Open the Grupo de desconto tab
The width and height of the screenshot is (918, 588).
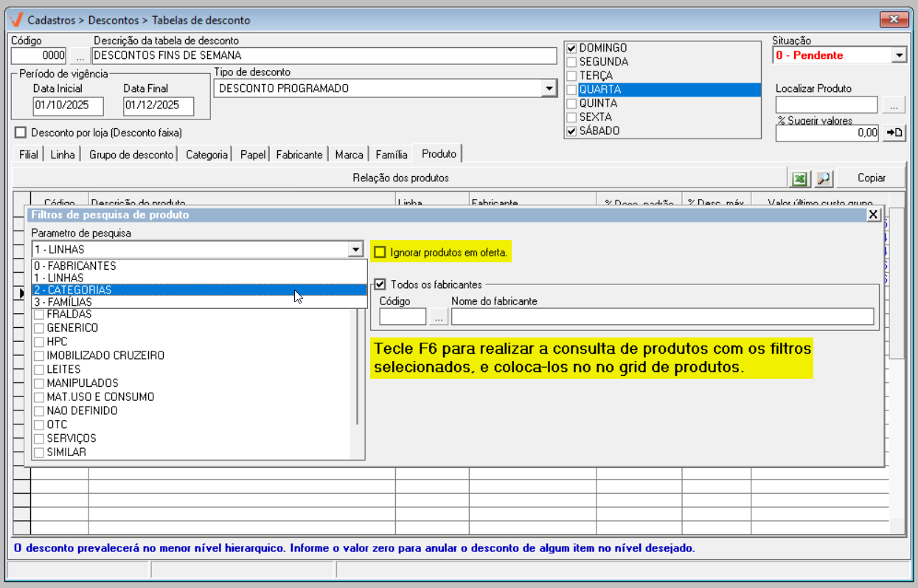(x=131, y=155)
